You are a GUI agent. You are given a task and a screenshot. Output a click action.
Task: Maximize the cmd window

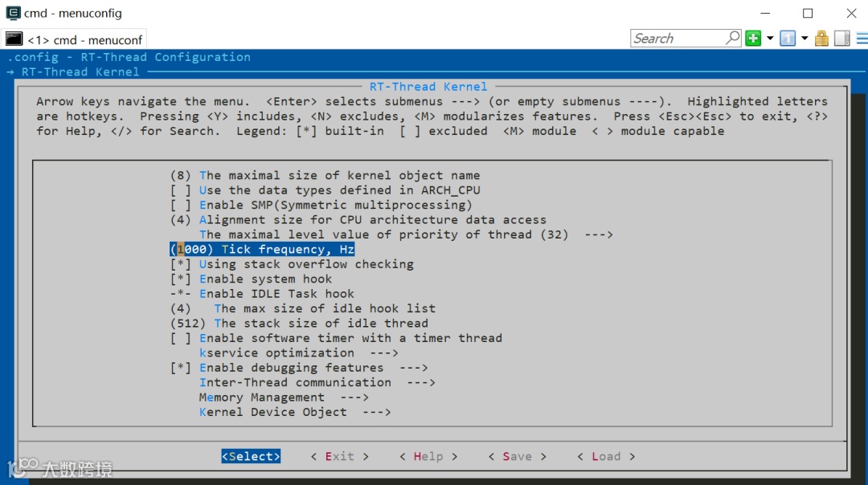[x=809, y=13]
